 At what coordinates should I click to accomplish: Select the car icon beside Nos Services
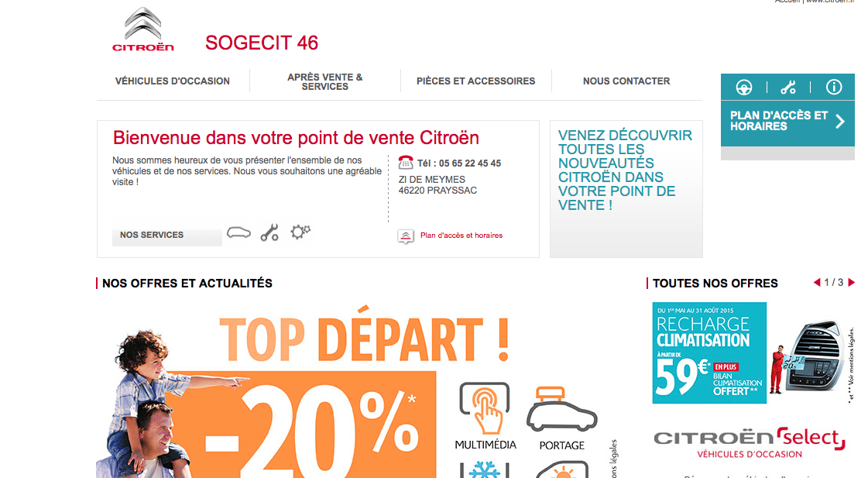[238, 232]
